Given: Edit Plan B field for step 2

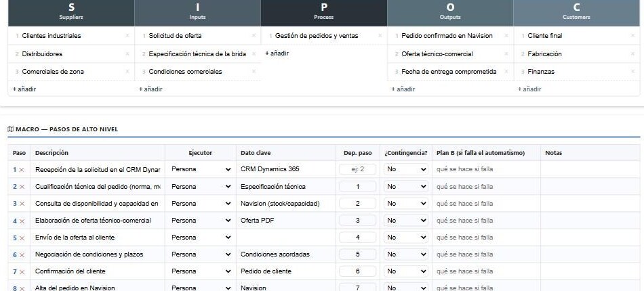Looking at the screenshot, I should (x=486, y=187).
